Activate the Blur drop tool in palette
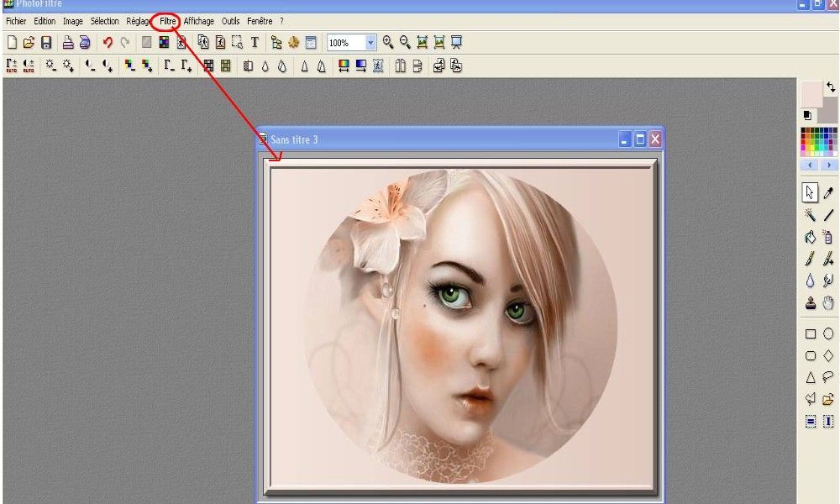Image resolution: width=840 pixels, height=504 pixels. coord(810,280)
